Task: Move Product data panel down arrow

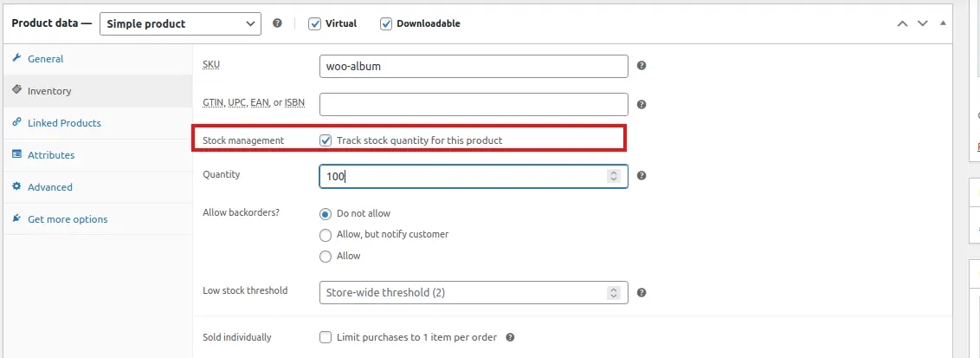Action: [922, 23]
